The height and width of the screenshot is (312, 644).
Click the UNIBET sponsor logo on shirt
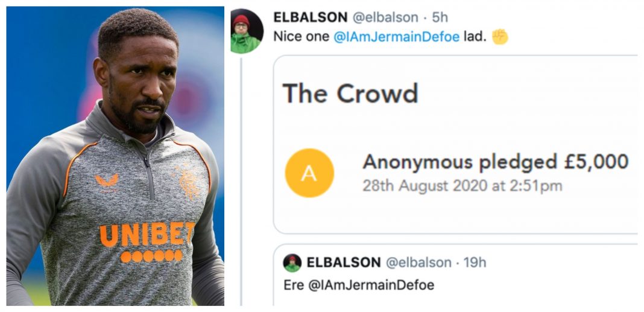point(147,242)
